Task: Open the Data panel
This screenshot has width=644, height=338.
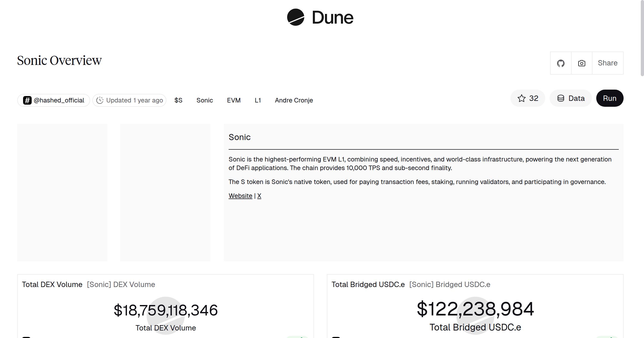Action: pos(570,98)
